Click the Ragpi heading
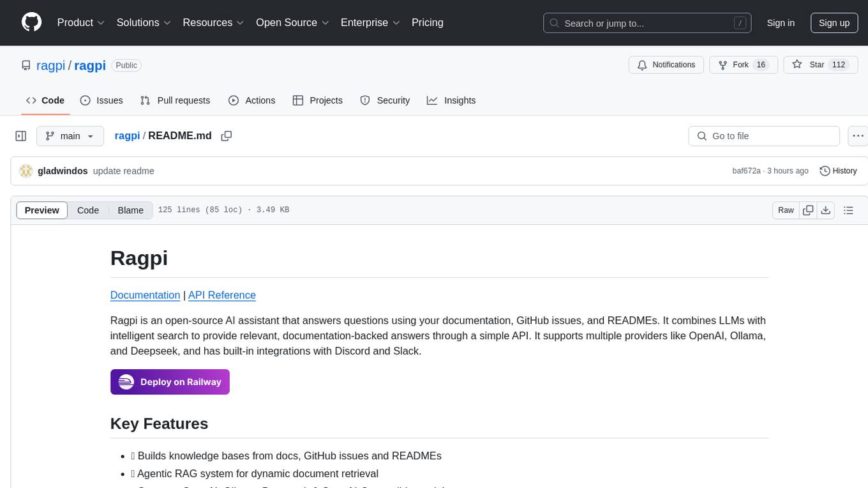The height and width of the screenshot is (488, 868). 139,257
